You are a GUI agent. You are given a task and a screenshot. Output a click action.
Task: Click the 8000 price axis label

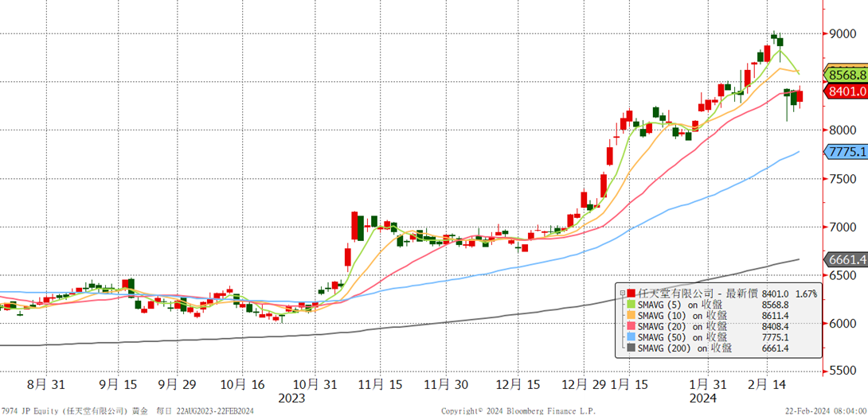tap(845, 130)
